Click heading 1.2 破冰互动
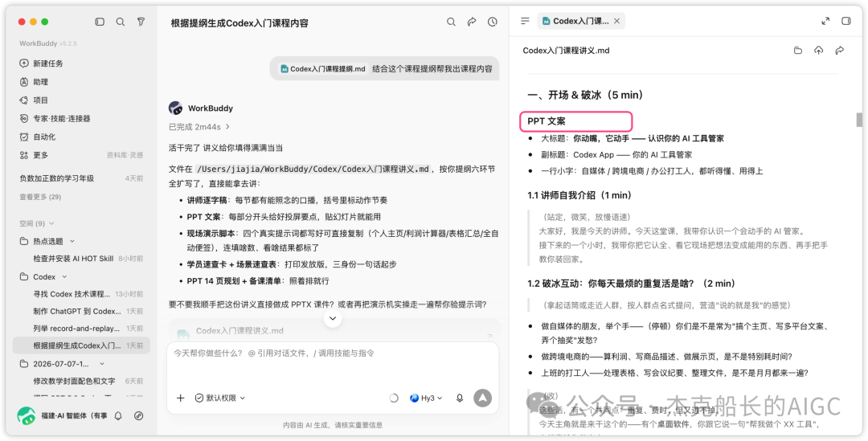868x441 pixels. [x=631, y=284]
